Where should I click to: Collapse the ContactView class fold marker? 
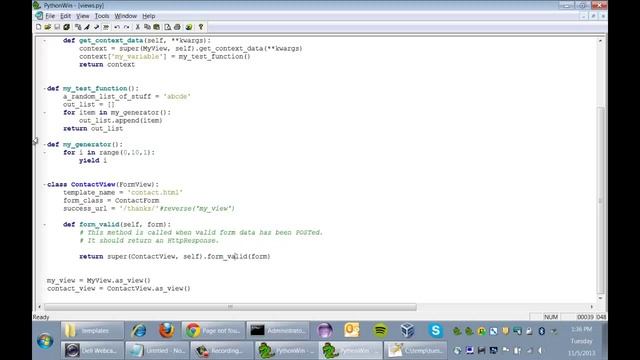pyautogui.click(x=44, y=184)
